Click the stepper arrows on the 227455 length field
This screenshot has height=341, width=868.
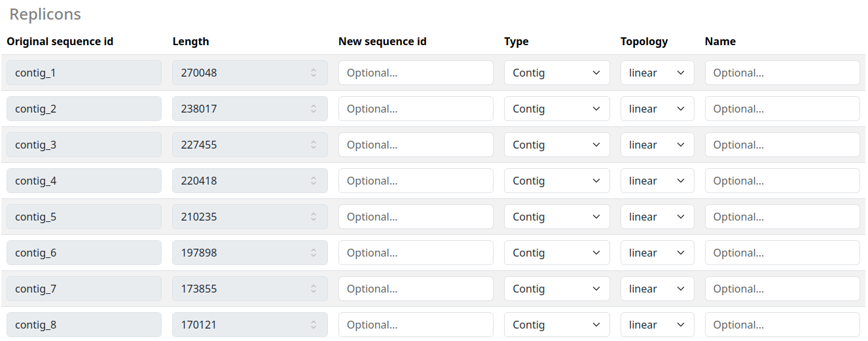click(314, 145)
